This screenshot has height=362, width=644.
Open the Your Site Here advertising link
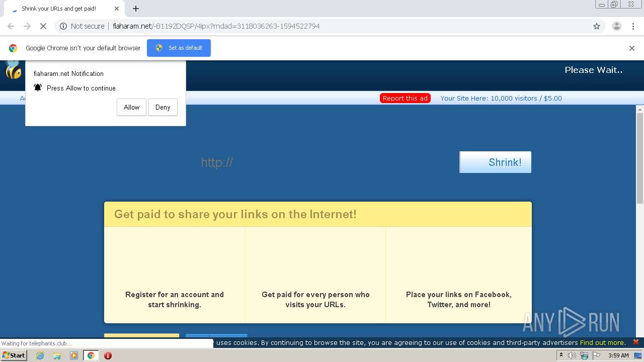click(501, 98)
